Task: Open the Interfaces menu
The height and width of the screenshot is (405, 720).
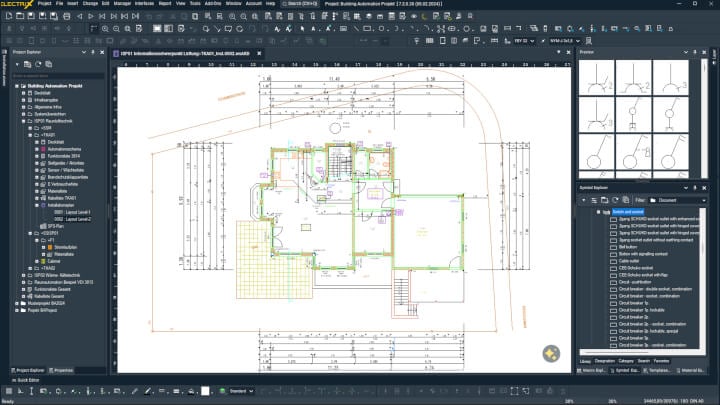Action: click(144, 4)
